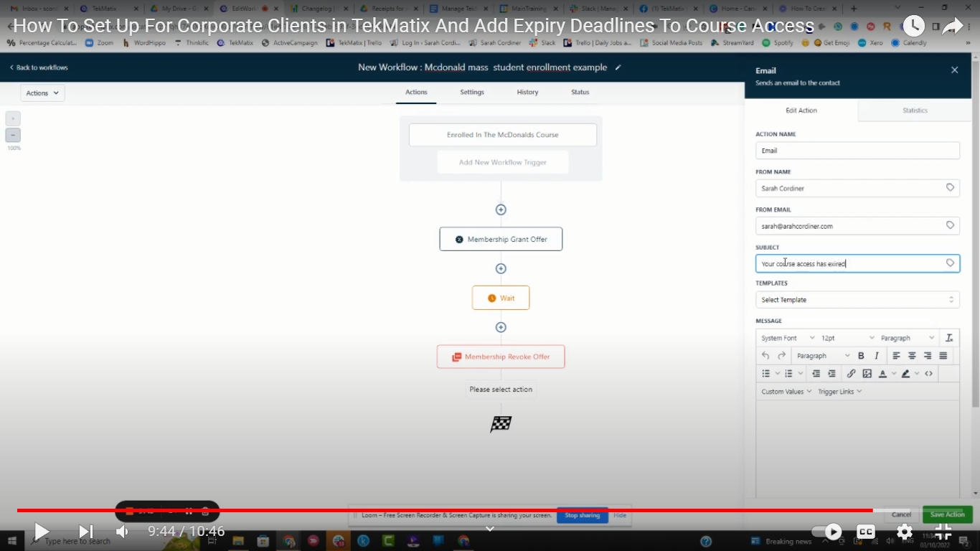
Task: Open Actions dropdown menu
Action: [42, 93]
